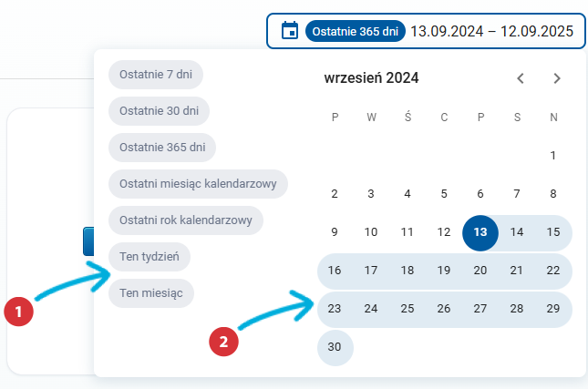Select the Ten tydzień preset
Screen dimensions: 588x389
(150, 257)
